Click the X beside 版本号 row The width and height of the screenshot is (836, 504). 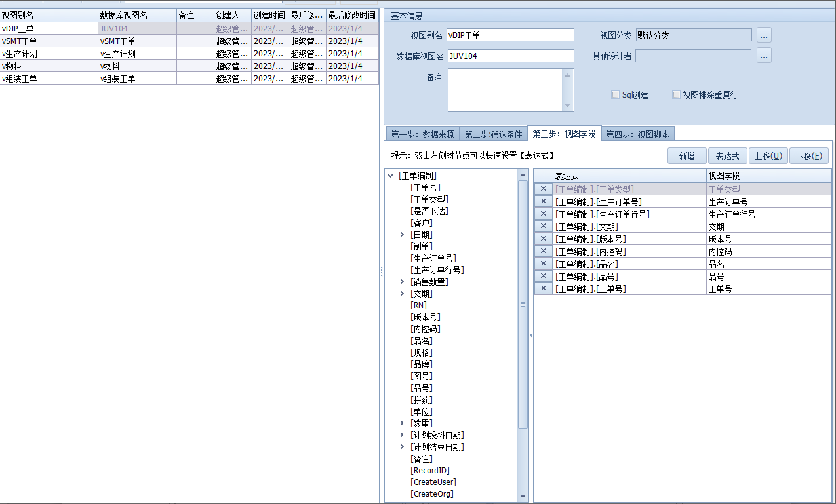point(543,239)
